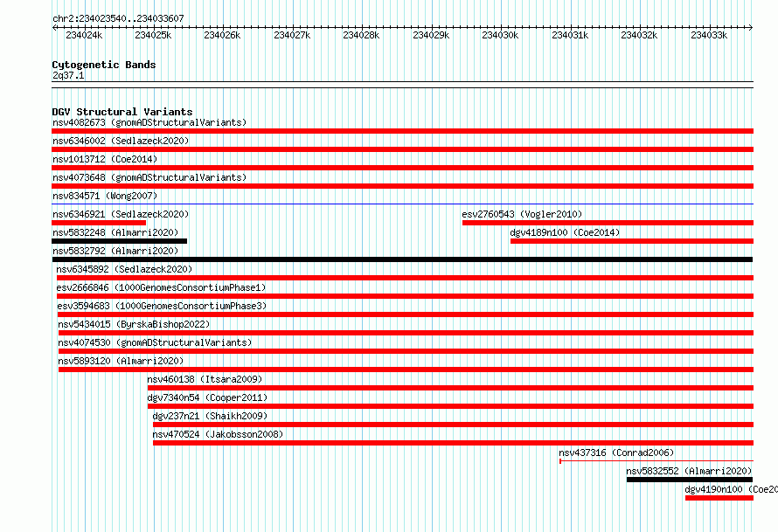This screenshot has height=532, width=778.
Task: Select nsv6345892 (Sedlazeck2020) label
Action: 124,269
